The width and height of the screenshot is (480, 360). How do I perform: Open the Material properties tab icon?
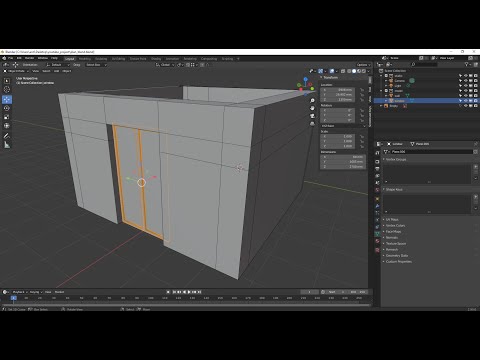tap(377, 241)
